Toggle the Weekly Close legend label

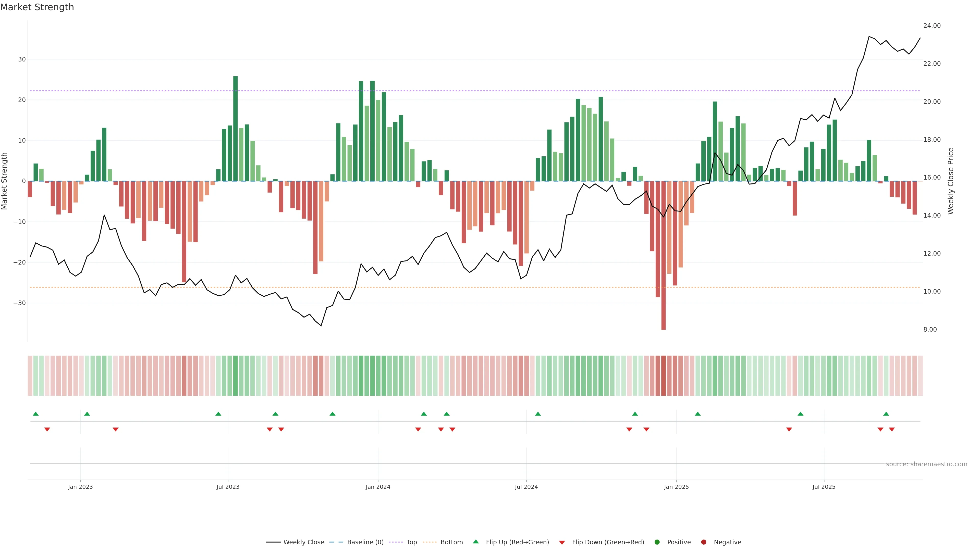point(304,542)
